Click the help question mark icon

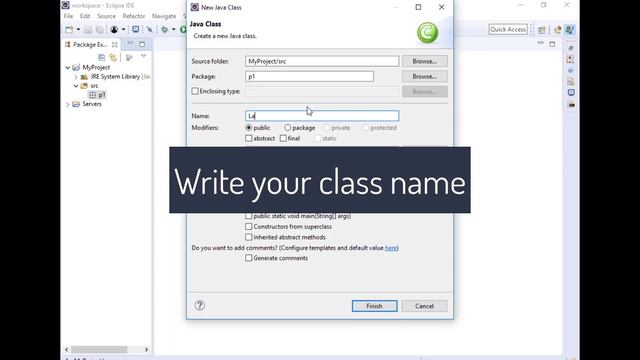[x=200, y=305]
